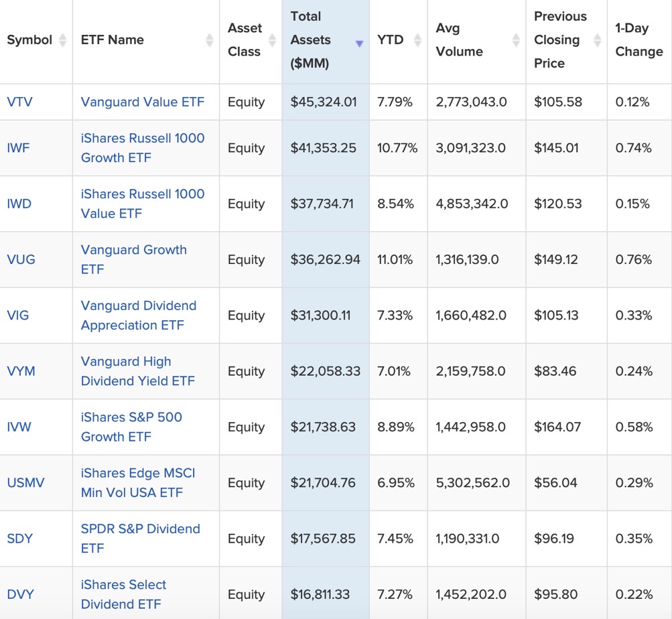Select total assets value $17,567.85
Screen dimensions: 672x619
[323, 539]
